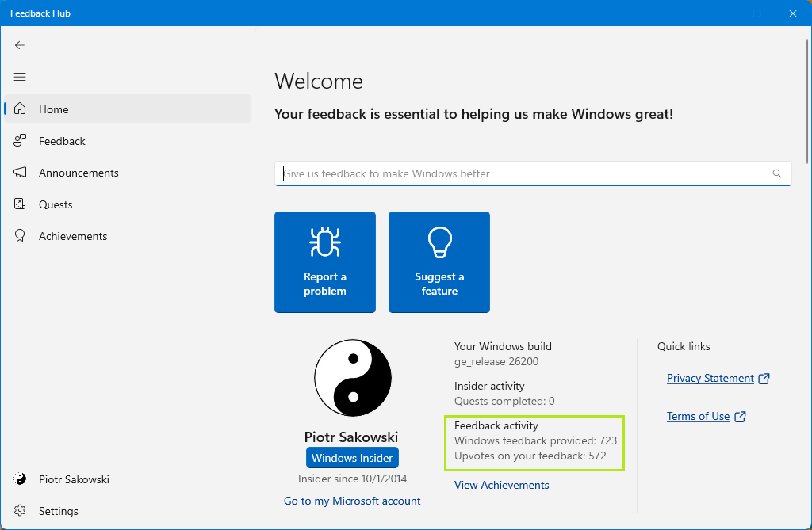This screenshot has height=530, width=812.
Task: Click the yin-yang profile picture
Action: 352,378
